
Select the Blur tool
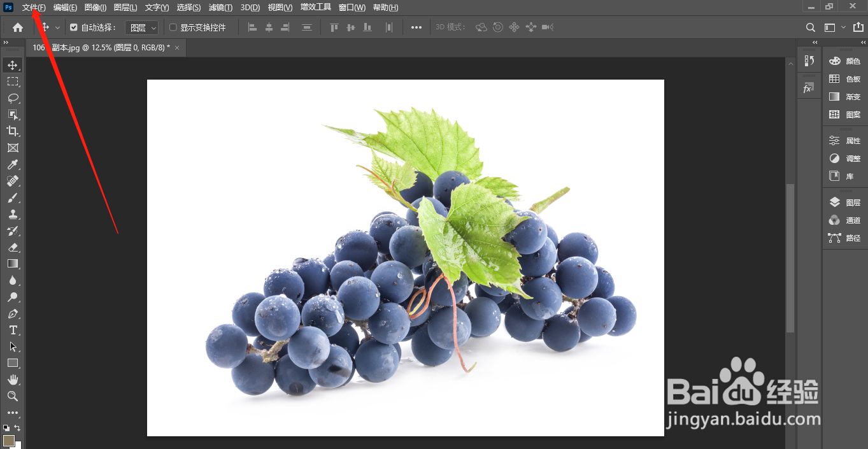coord(13,280)
